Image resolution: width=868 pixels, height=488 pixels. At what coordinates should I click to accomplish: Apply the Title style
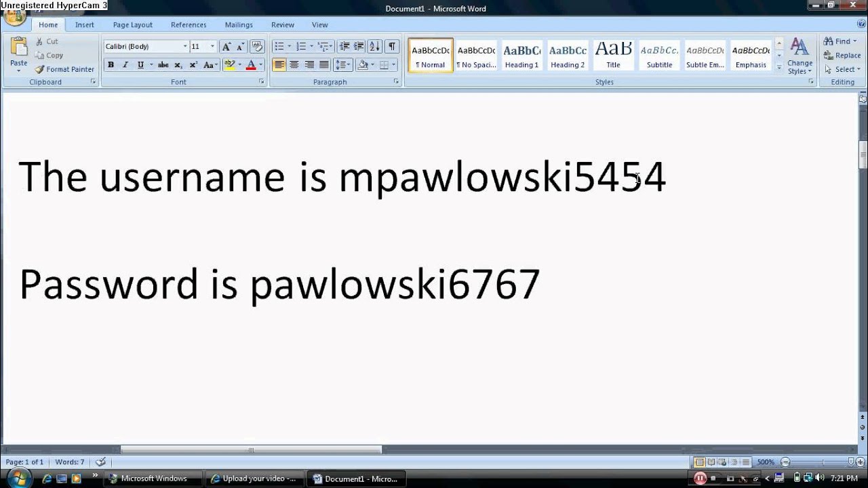click(x=614, y=56)
